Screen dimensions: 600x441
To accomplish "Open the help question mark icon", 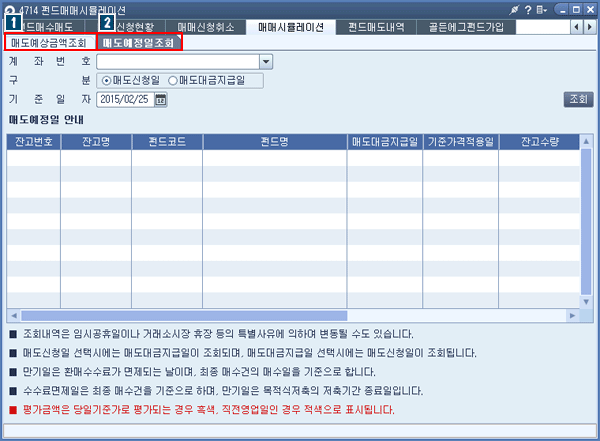I will click(528, 10).
